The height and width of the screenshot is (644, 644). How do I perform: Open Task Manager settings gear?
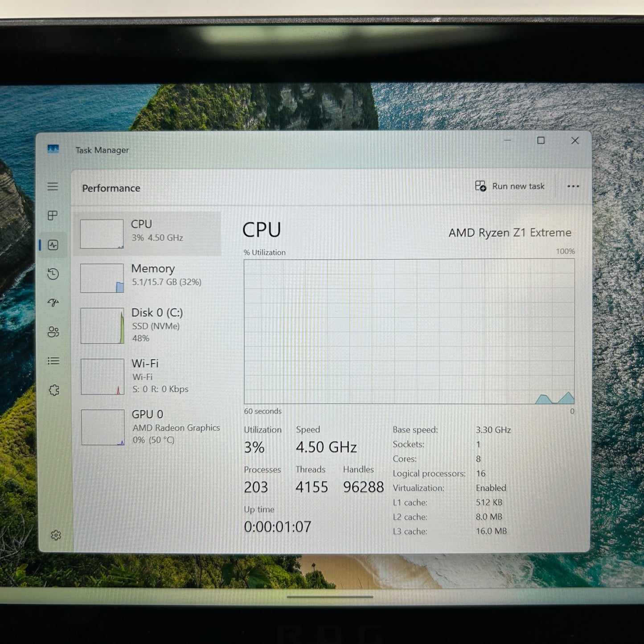coord(56,535)
